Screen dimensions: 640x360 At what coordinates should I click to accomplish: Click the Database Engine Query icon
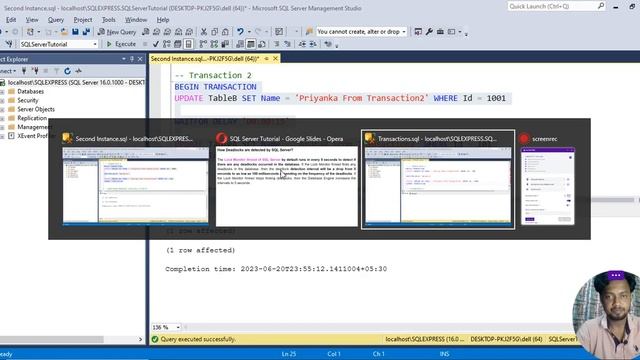point(145,31)
